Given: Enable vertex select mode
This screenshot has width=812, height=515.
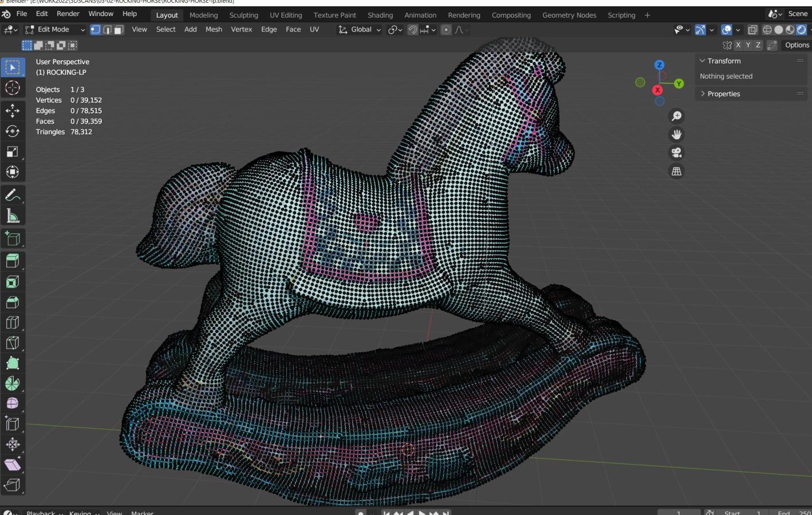Looking at the screenshot, I should [96, 30].
